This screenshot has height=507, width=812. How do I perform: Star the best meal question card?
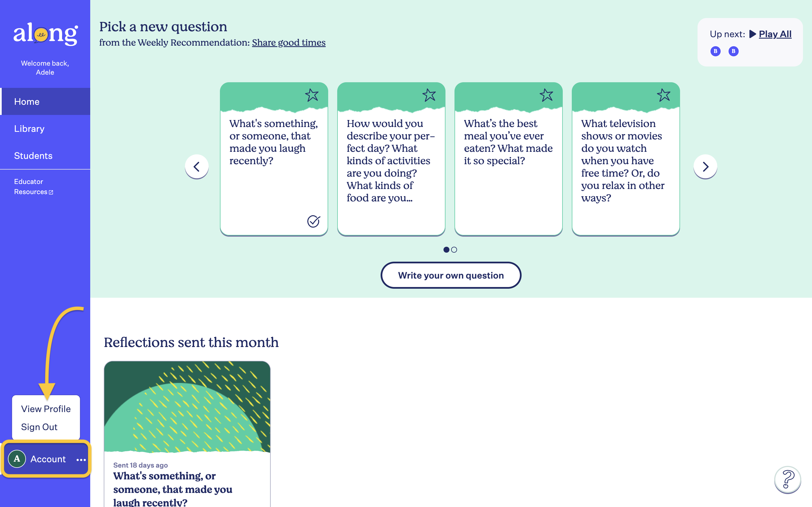546,95
